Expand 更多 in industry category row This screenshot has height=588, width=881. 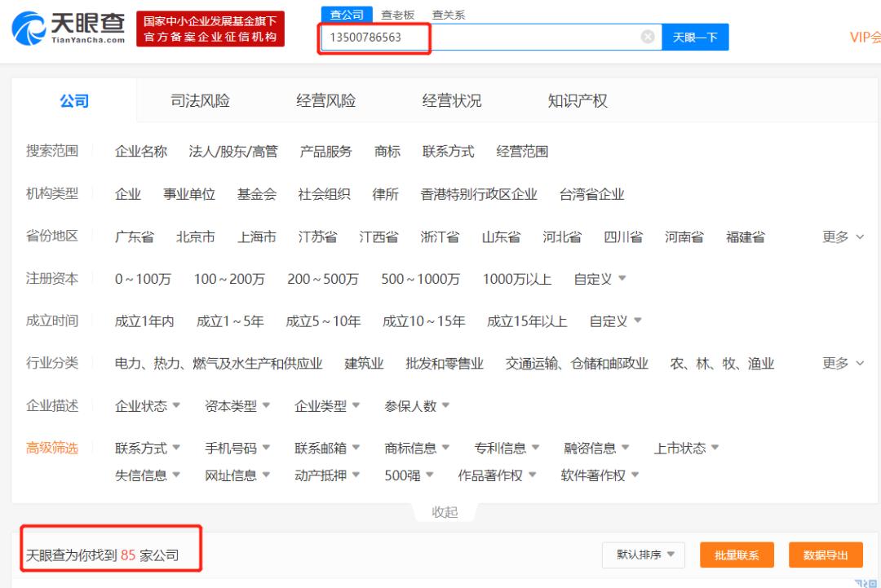coord(843,363)
